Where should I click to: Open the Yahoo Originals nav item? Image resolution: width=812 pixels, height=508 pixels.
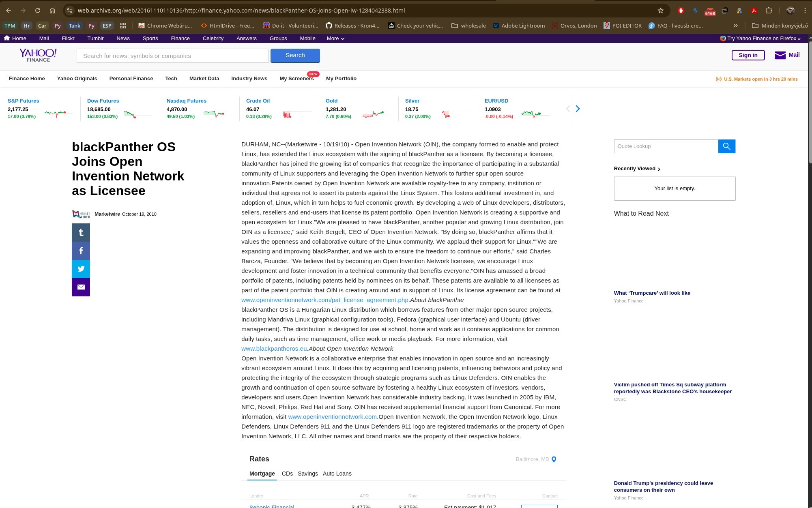[x=77, y=79]
